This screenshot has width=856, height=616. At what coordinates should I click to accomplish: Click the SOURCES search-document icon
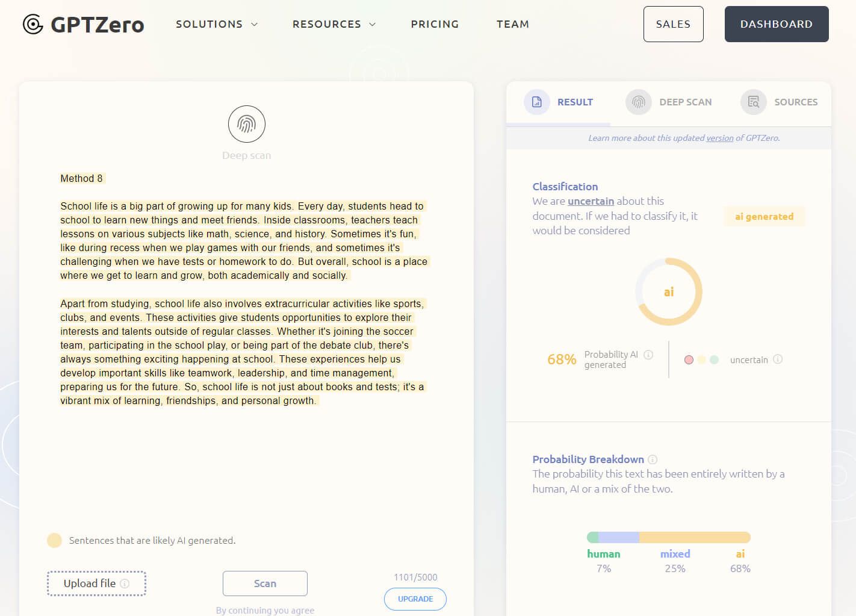click(753, 102)
